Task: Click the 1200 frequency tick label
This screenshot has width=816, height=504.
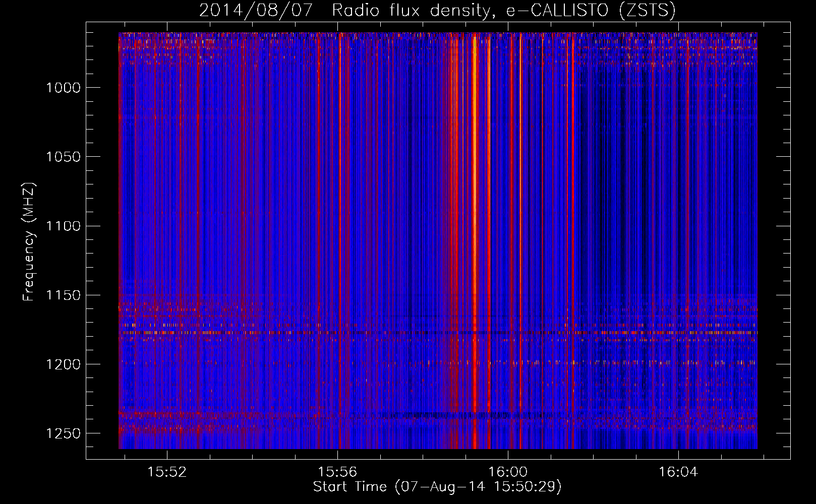Action: 63,364
